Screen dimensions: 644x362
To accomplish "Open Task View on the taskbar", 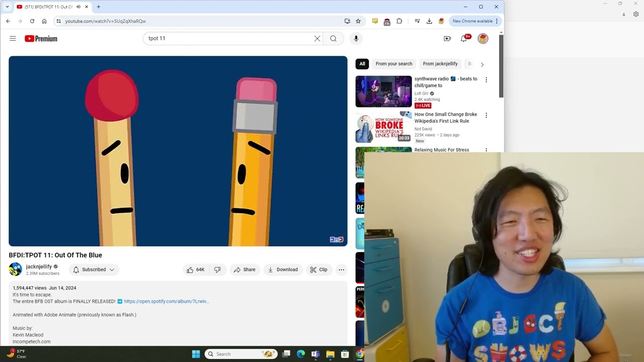I will 286,354.
